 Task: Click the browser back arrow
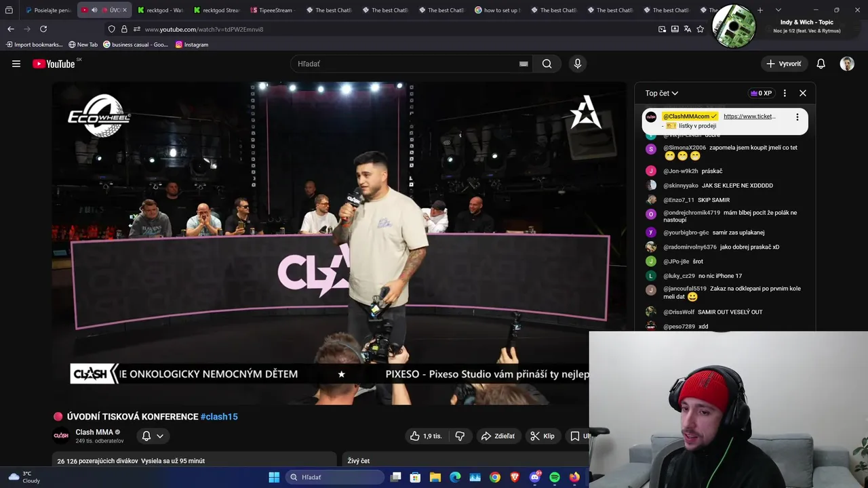pos(11,29)
